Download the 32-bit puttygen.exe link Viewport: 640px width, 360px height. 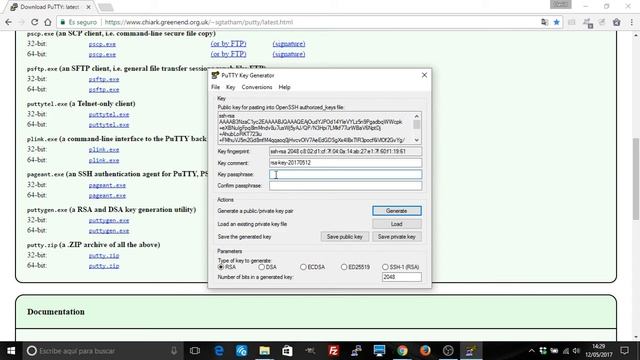pyautogui.click(x=109, y=220)
